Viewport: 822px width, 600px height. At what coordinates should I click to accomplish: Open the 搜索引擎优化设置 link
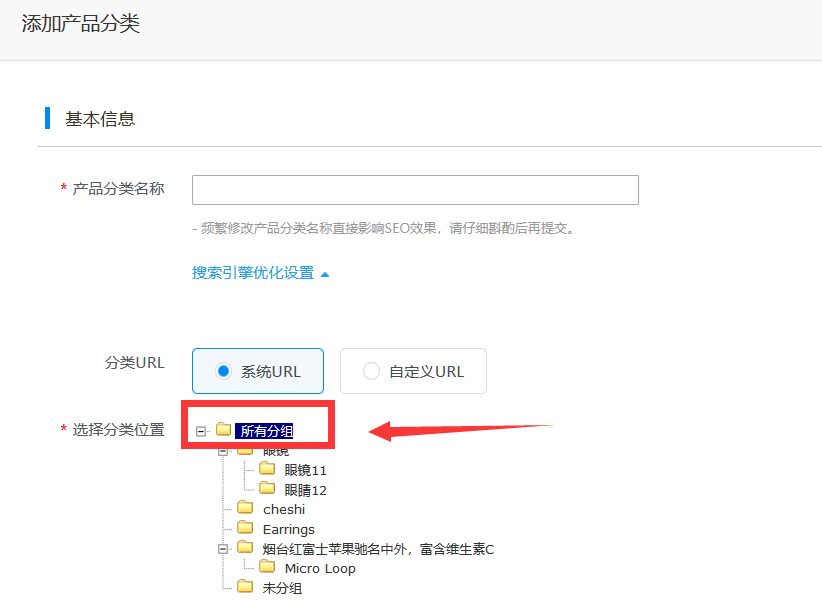(x=252, y=273)
